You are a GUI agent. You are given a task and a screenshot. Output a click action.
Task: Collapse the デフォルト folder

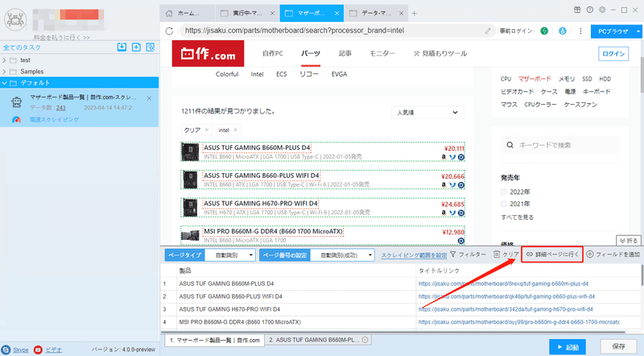5,83
